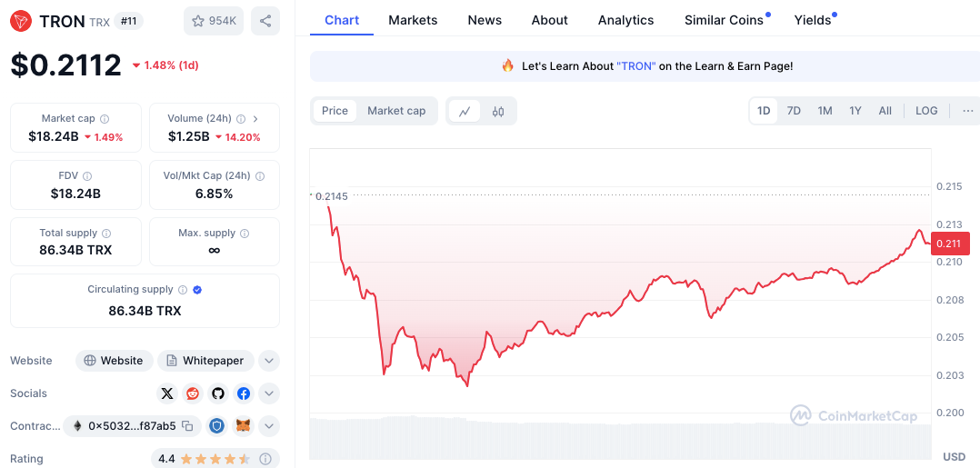This screenshot has height=468, width=980.
Task: Toggle chart to Market cap
Action: [396, 111]
